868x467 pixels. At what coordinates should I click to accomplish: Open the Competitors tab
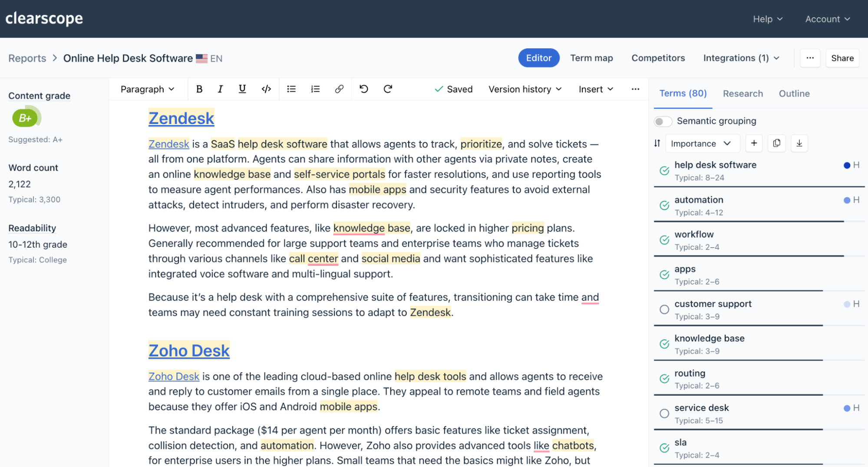coord(658,58)
